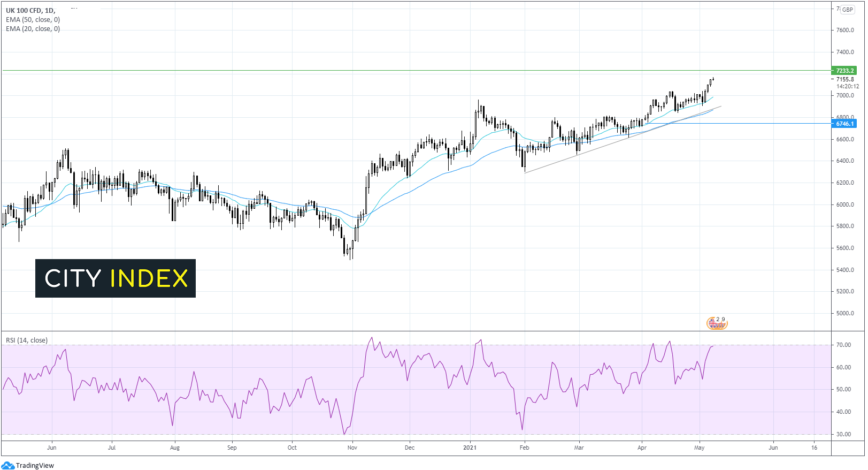Click the Jun label at left of time axis
868x470 pixels.
point(52,448)
